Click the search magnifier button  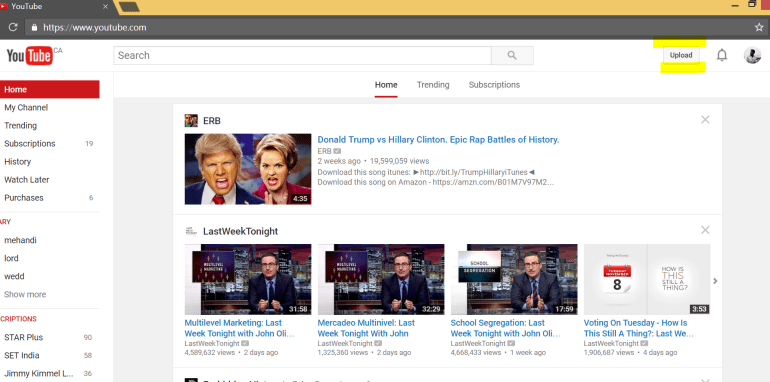tap(512, 55)
